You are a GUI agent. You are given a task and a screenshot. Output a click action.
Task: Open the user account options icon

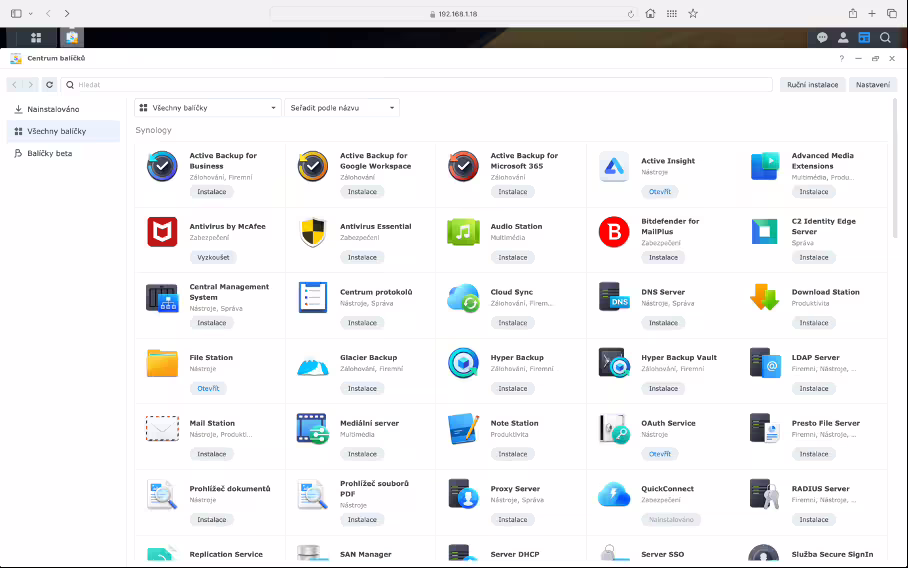click(843, 38)
